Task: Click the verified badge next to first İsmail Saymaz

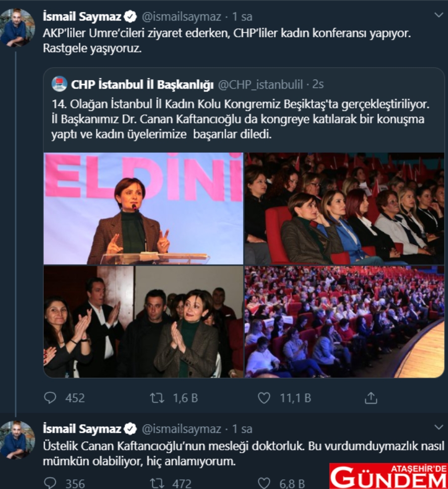Action: coord(130,16)
